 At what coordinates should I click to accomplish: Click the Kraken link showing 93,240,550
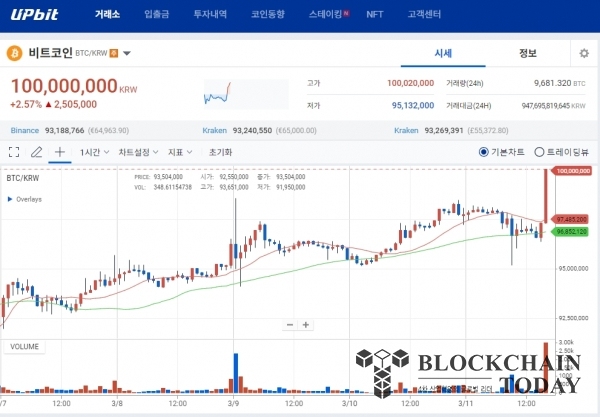[214, 130]
